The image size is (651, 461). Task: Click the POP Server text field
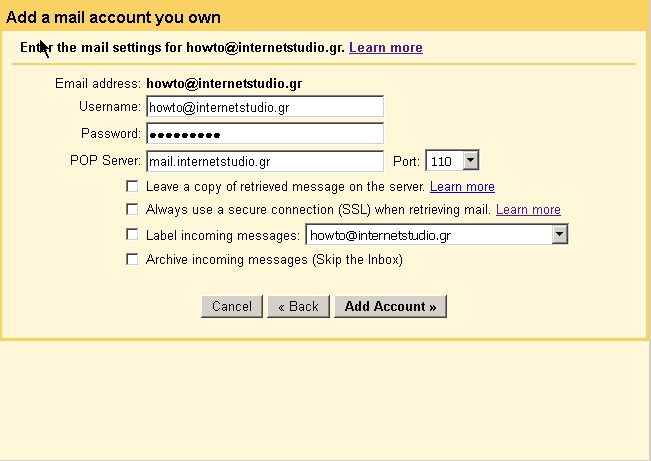(x=264, y=161)
